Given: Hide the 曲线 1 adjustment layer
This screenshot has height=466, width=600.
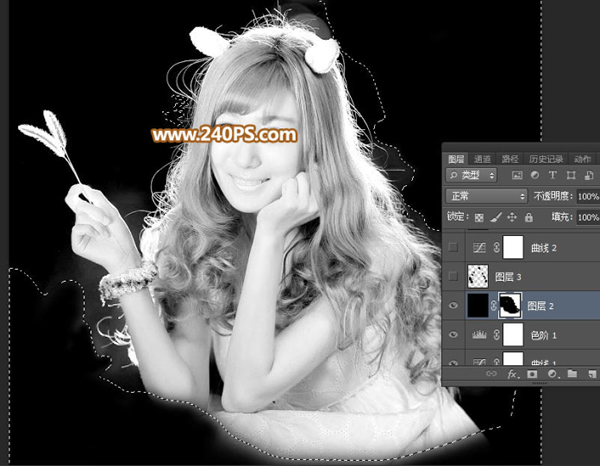Looking at the screenshot, I should click(x=453, y=362).
